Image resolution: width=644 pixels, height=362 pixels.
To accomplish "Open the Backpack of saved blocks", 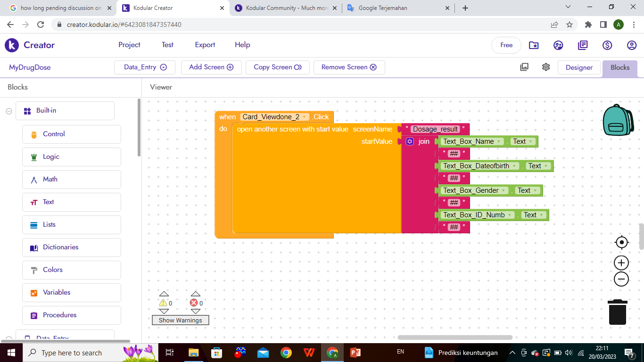I will tap(618, 120).
